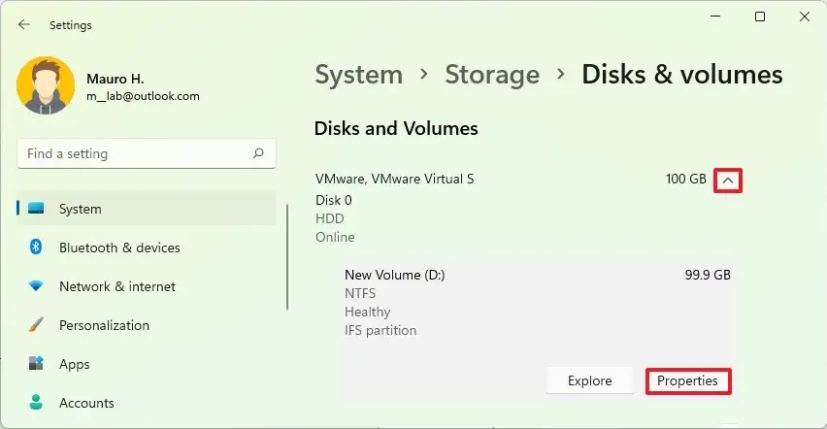Click the Storage breadcrumb link
This screenshot has width=827, height=429.
pyautogui.click(x=493, y=74)
